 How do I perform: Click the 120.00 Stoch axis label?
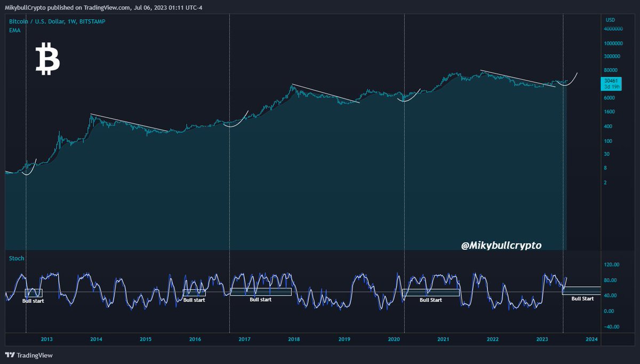pyautogui.click(x=612, y=264)
